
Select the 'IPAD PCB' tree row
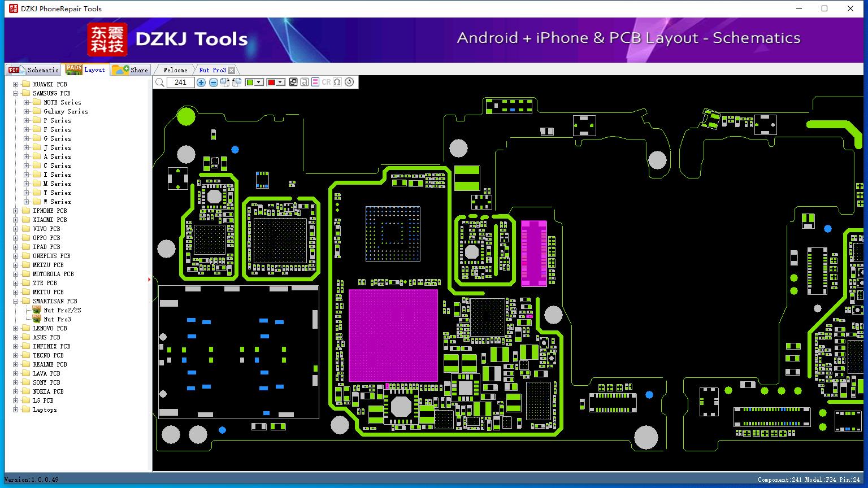tap(46, 247)
